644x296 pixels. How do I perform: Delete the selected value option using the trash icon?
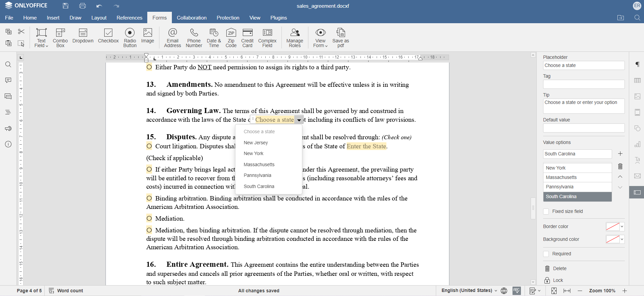click(x=620, y=166)
